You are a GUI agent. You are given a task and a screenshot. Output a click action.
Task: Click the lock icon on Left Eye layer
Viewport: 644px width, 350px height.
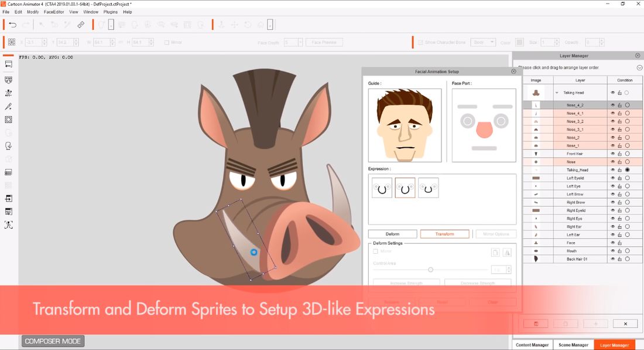coord(620,186)
